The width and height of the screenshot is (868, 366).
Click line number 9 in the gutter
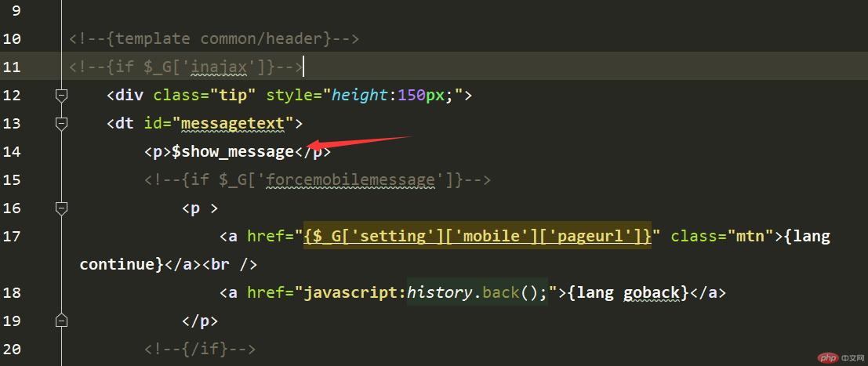tap(15, 10)
